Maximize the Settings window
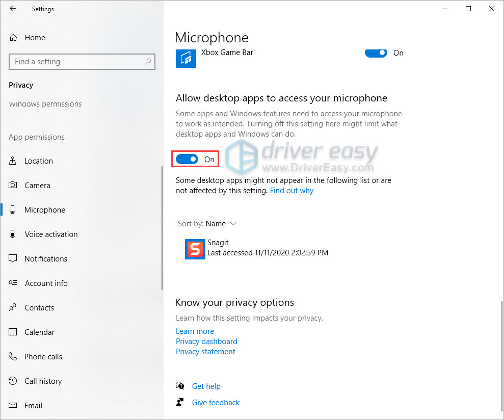 (468, 9)
